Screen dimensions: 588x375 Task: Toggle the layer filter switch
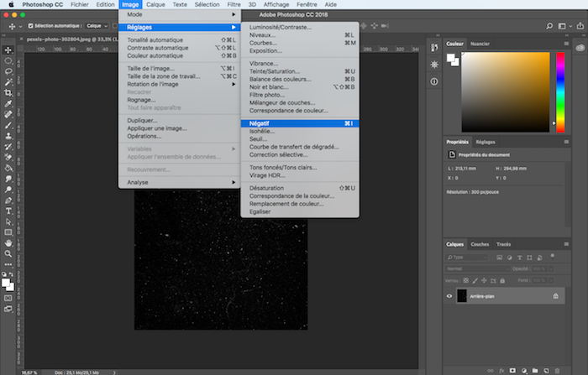click(553, 256)
